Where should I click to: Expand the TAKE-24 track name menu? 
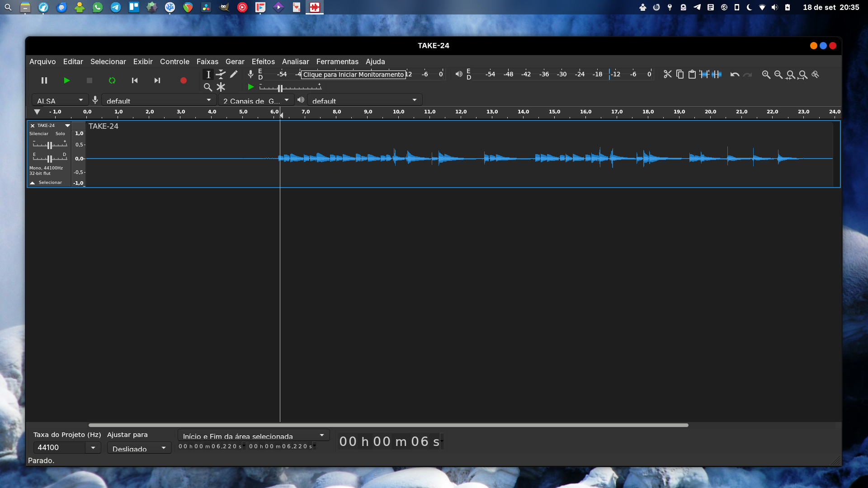67,126
